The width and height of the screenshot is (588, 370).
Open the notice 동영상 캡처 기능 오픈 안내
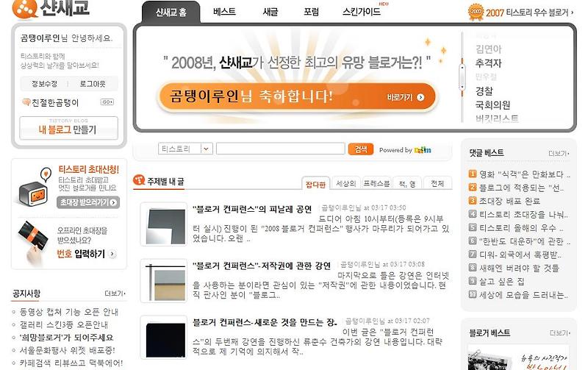pos(69,312)
